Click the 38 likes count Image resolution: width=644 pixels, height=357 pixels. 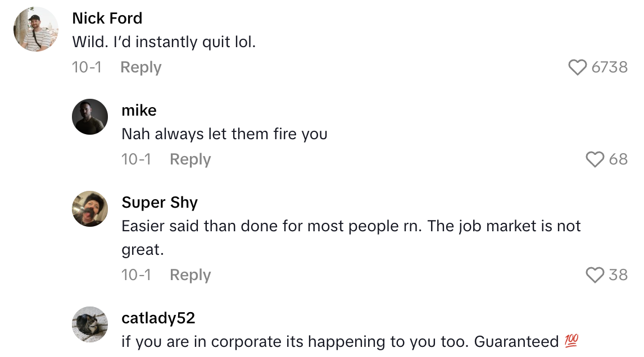(618, 275)
